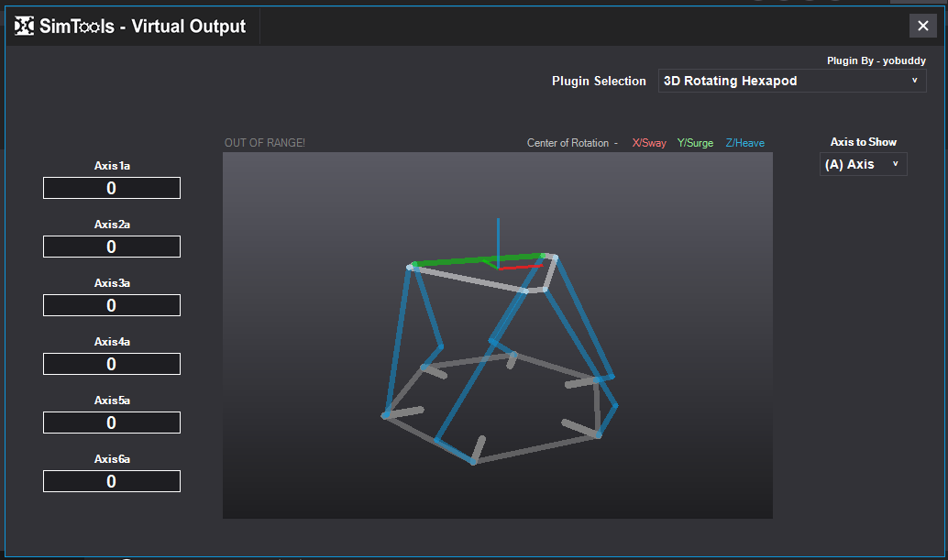
Task: Click the 3D hexapod preview viewport
Action: 498,335
